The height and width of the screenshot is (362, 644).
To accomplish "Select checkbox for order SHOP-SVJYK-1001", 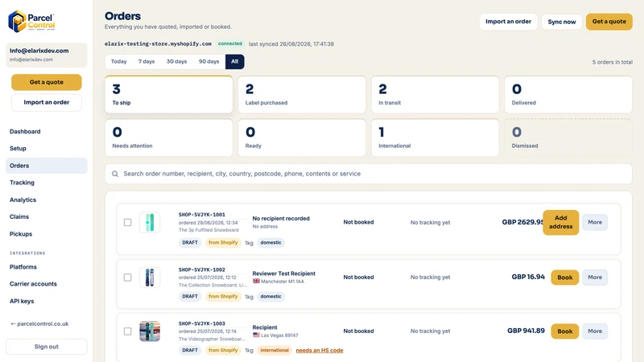I will (x=128, y=223).
